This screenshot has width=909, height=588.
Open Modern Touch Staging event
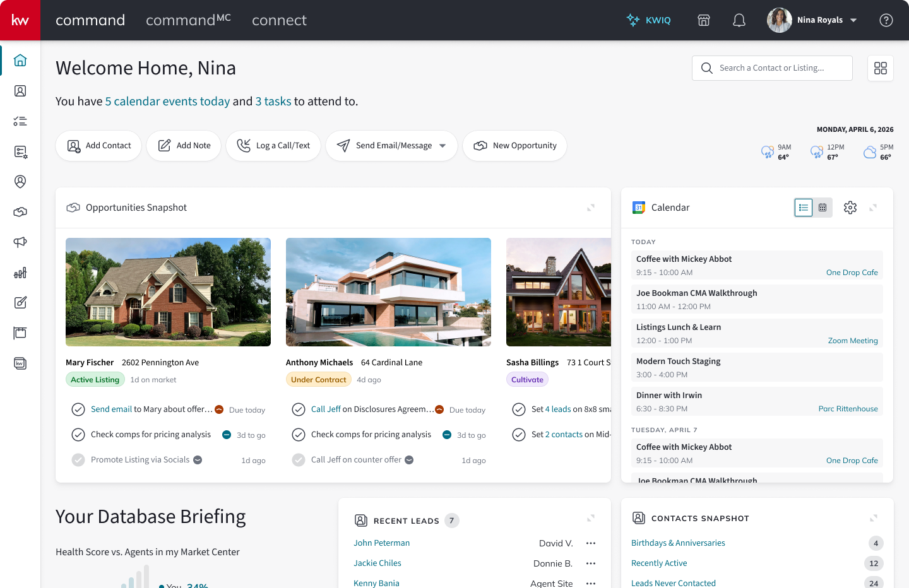[757, 368]
